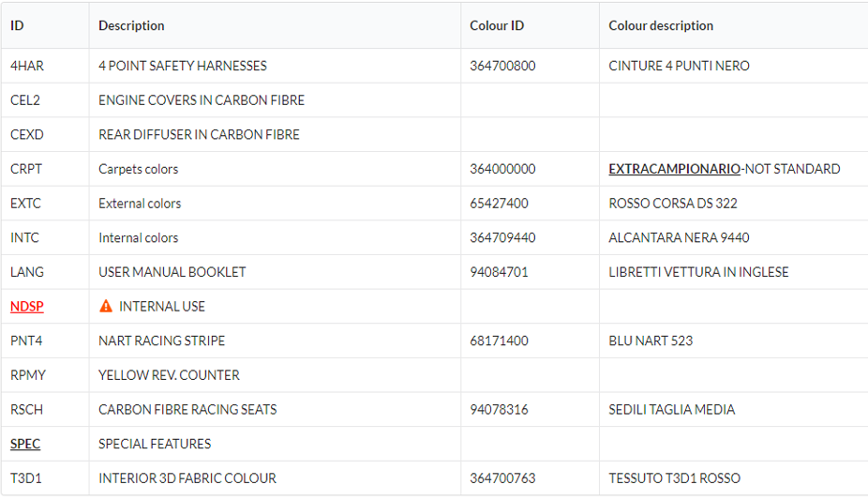
Task: Click the NART RACING STRIPE description
Action: click(161, 341)
